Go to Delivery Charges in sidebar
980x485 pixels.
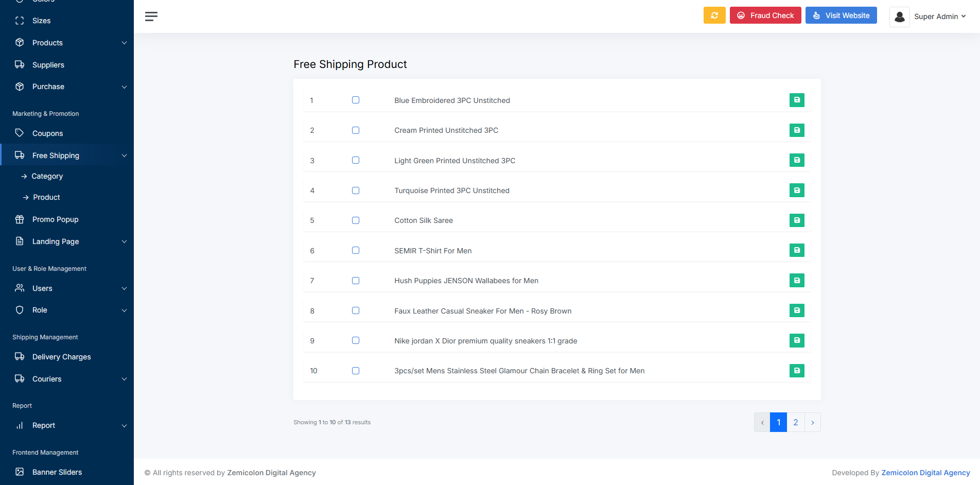coord(61,357)
